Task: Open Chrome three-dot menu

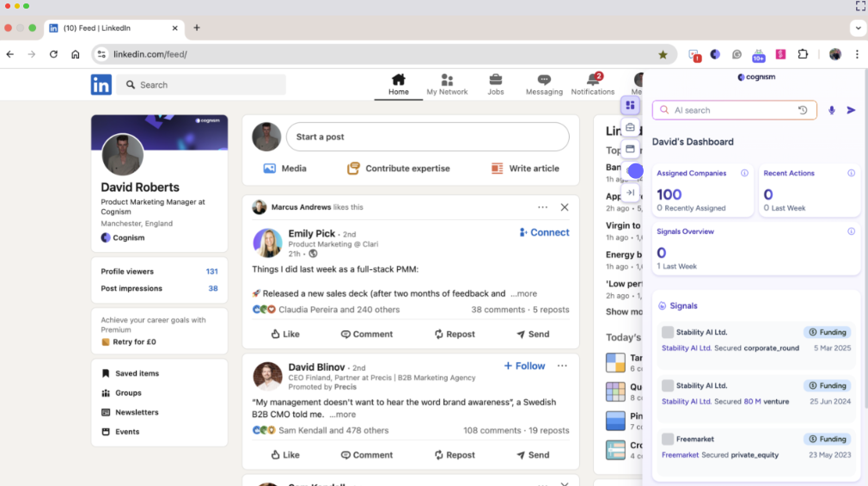Action: click(857, 54)
